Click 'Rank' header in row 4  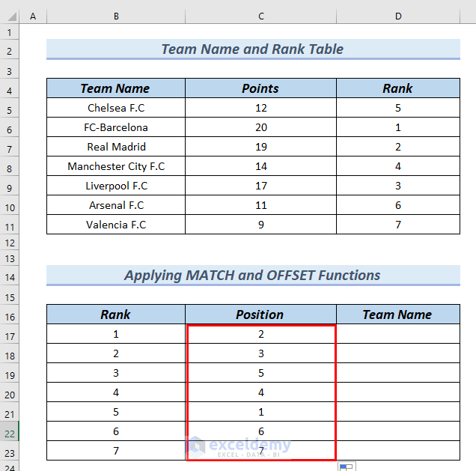pos(398,88)
